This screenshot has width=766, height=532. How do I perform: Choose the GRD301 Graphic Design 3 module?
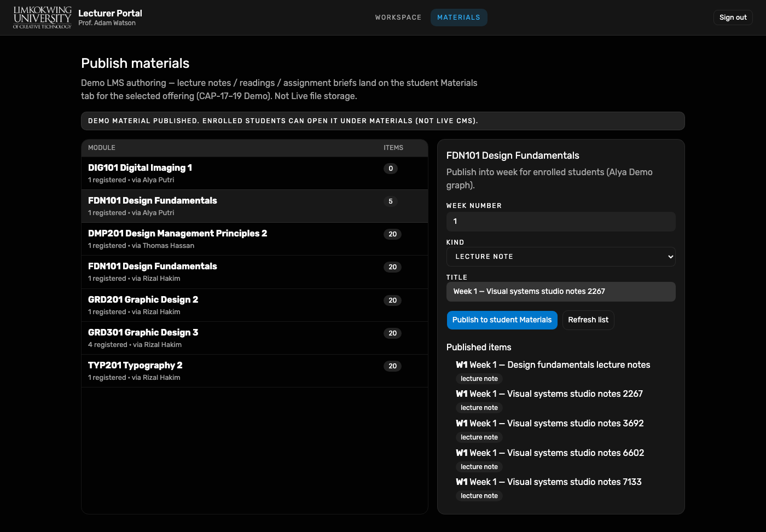tap(254, 338)
